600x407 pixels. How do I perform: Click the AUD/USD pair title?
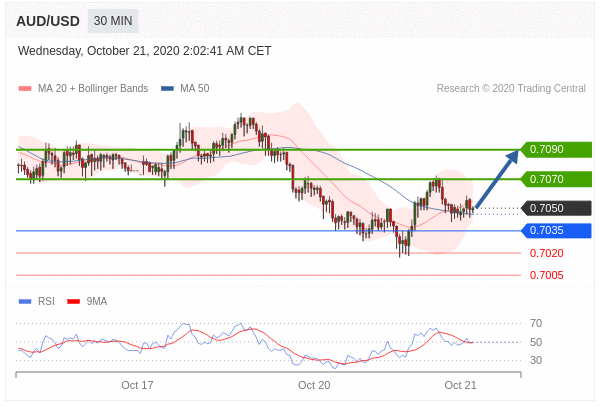coord(48,21)
